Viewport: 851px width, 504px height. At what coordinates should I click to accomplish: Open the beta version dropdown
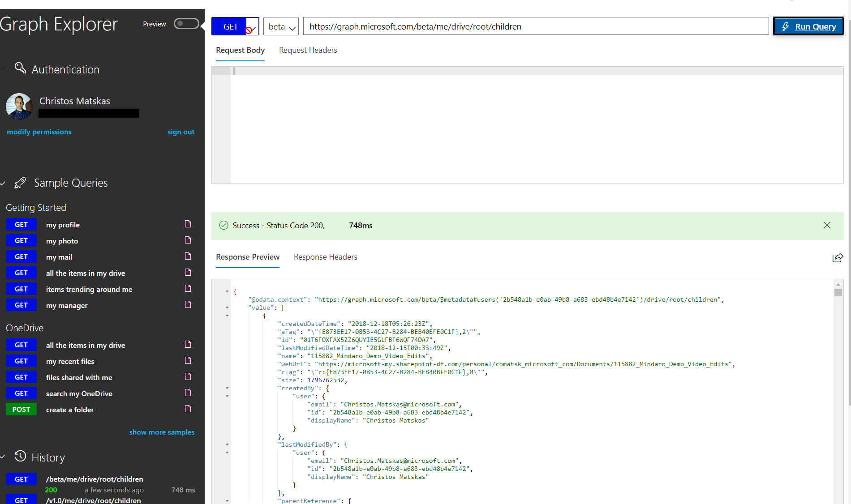coord(281,26)
